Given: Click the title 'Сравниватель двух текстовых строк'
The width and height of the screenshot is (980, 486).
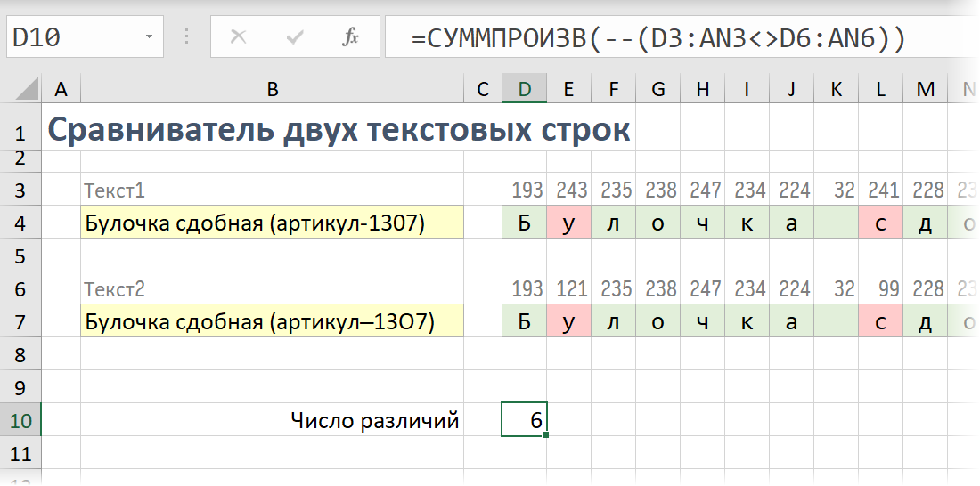Looking at the screenshot, I should [x=339, y=130].
